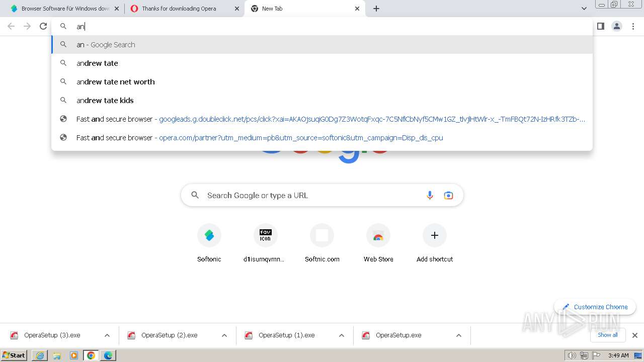Open OperaSetup (1).exe download
This screenshot has height=362, width=644.
pyautogui.click(x=287, y=335)
